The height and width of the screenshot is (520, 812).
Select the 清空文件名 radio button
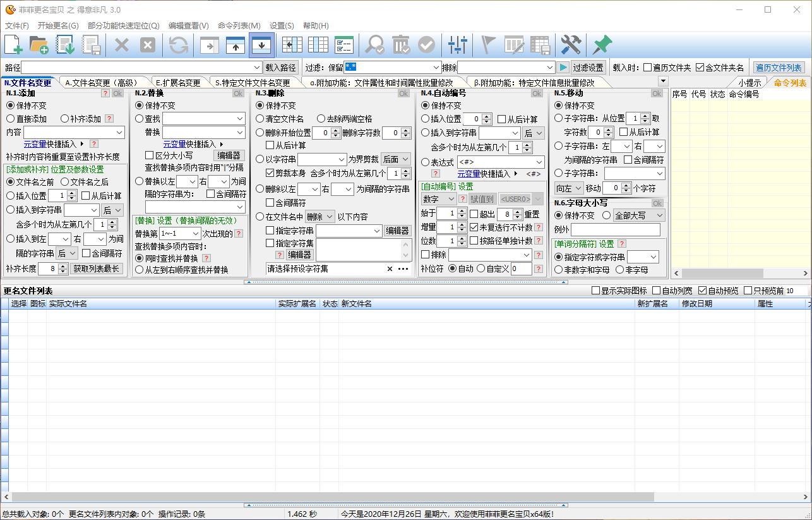260,119
